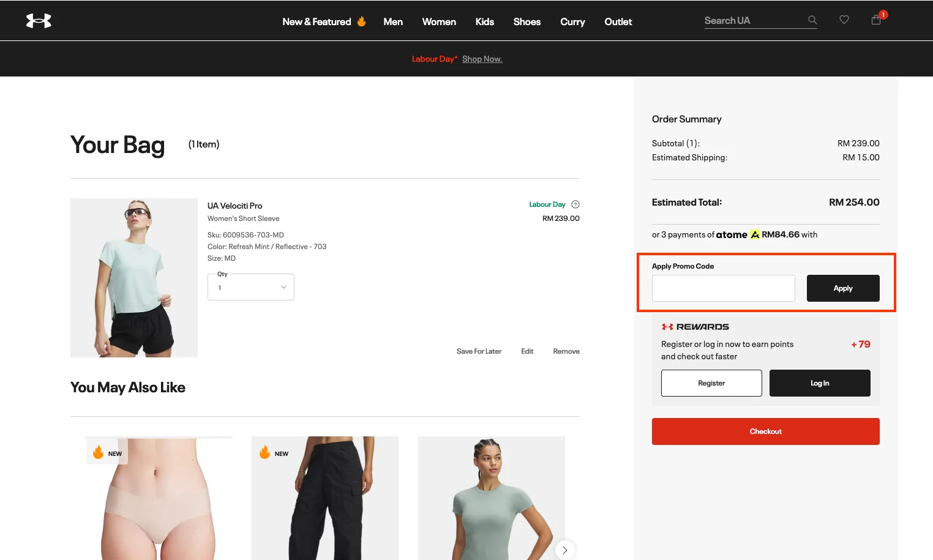Click the red Checkout button
933x560 pixels.
(x=766, y=431)
